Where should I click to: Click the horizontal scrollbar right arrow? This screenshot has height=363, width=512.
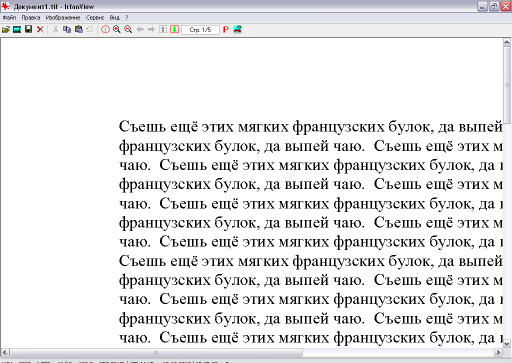pyautogui.click(x=498, y=352)
